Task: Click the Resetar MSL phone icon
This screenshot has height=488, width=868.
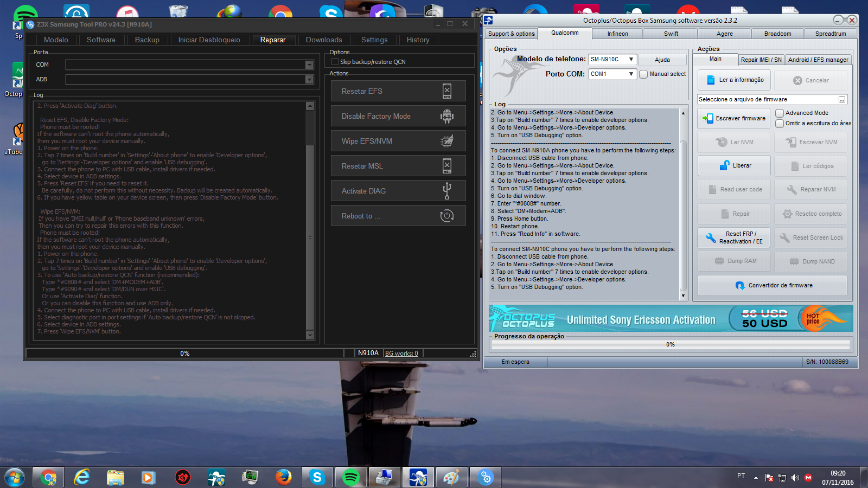Action: [x=447, y=166]
